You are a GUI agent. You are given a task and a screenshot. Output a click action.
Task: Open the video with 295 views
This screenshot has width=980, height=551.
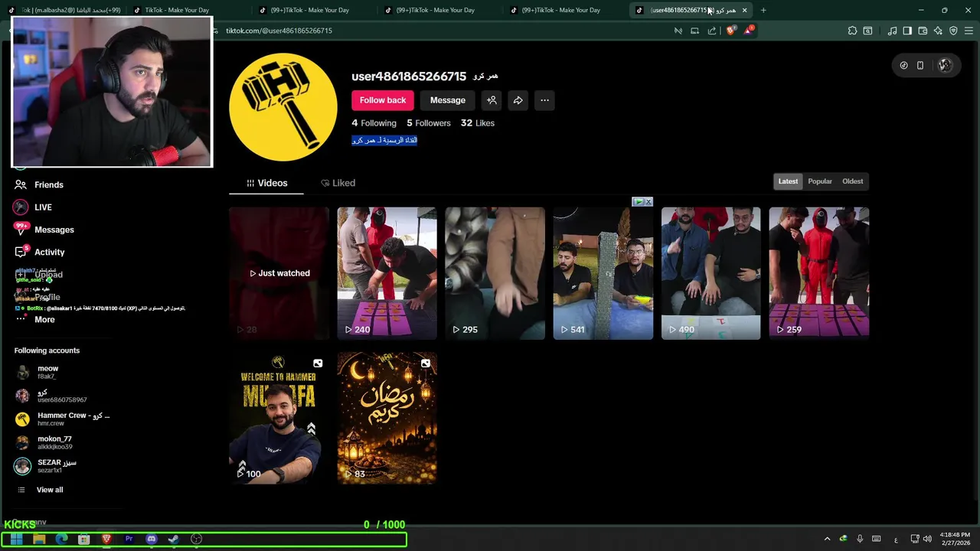click(x=495, y=273)
